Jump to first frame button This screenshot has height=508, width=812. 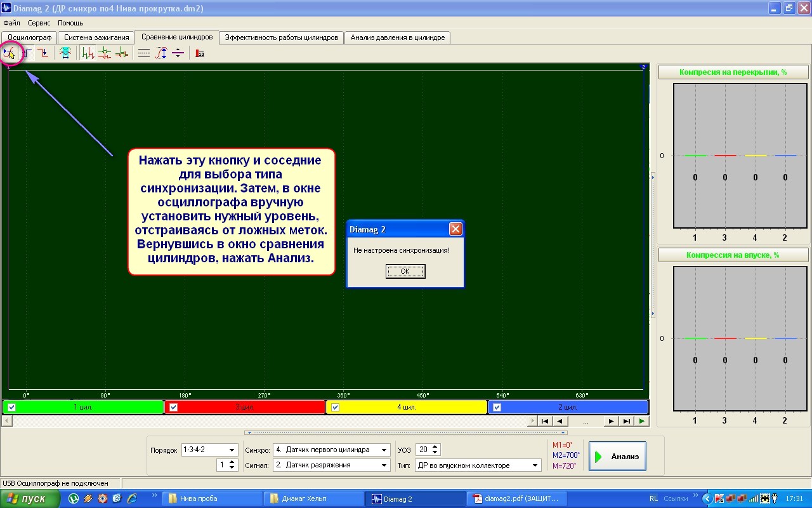(545, 421)
